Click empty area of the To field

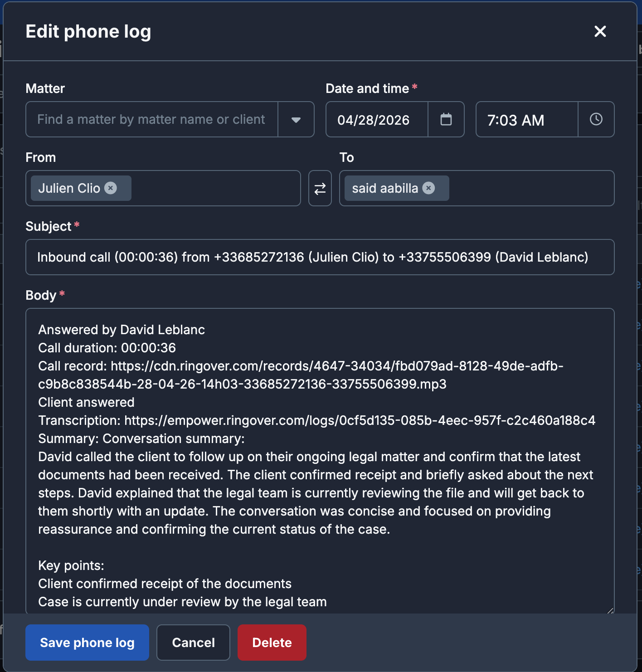point(530,188)
